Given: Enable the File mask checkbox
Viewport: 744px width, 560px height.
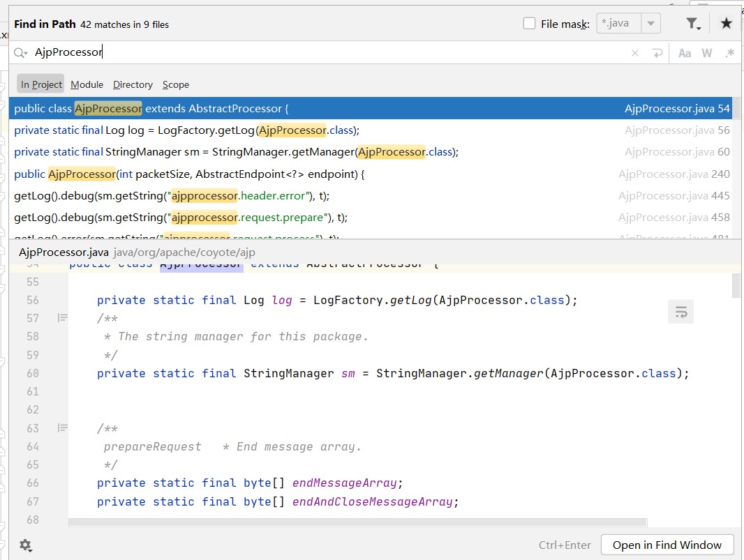Looking at the screenshot, I should point(529,23).
